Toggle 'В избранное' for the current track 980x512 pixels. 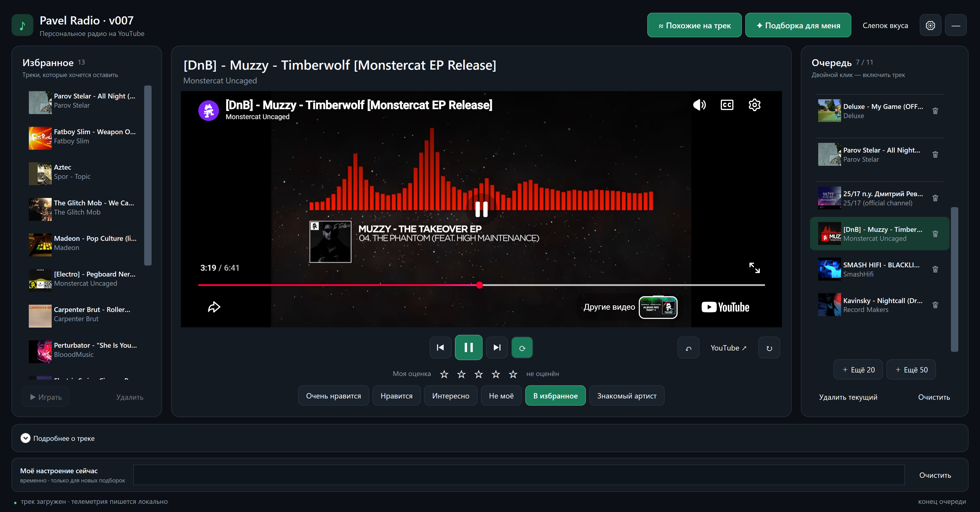(x=555, y=396)
